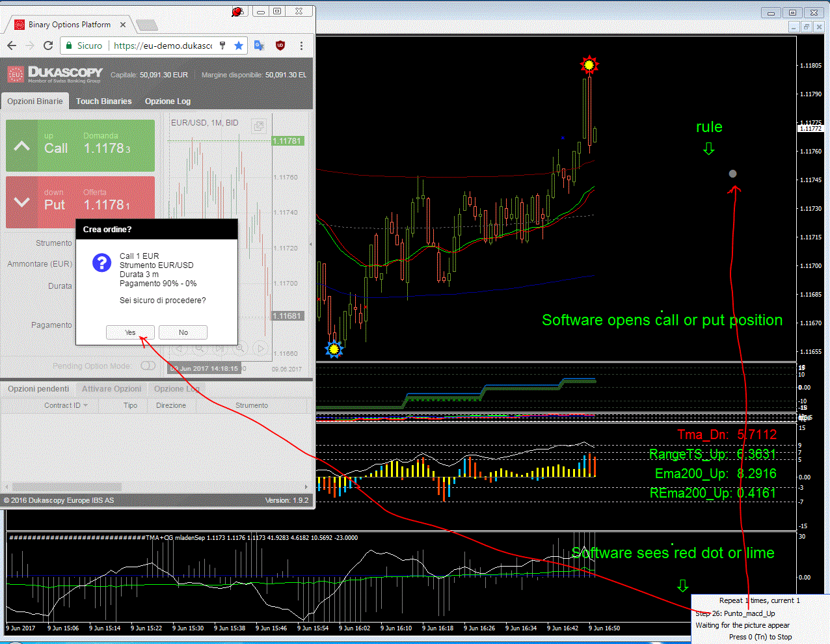
Task: Click the Dukascopy logo
Action: click(x=55, y=74)
